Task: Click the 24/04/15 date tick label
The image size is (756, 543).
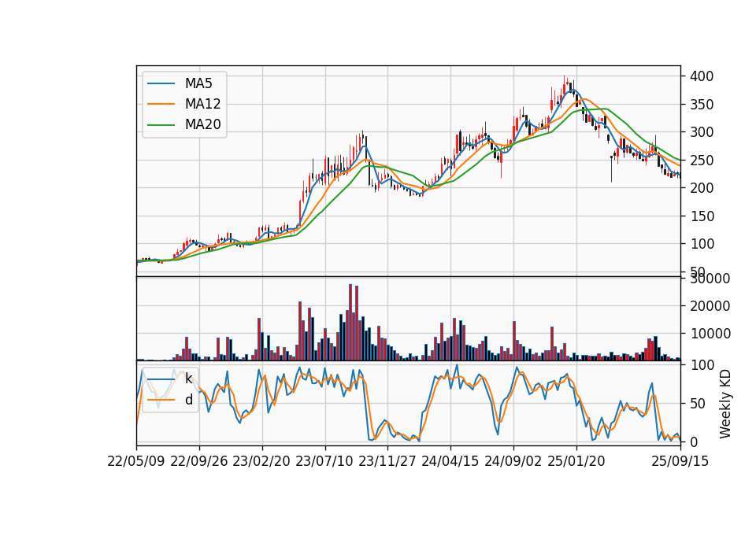Action: click(x=450, y=461)
